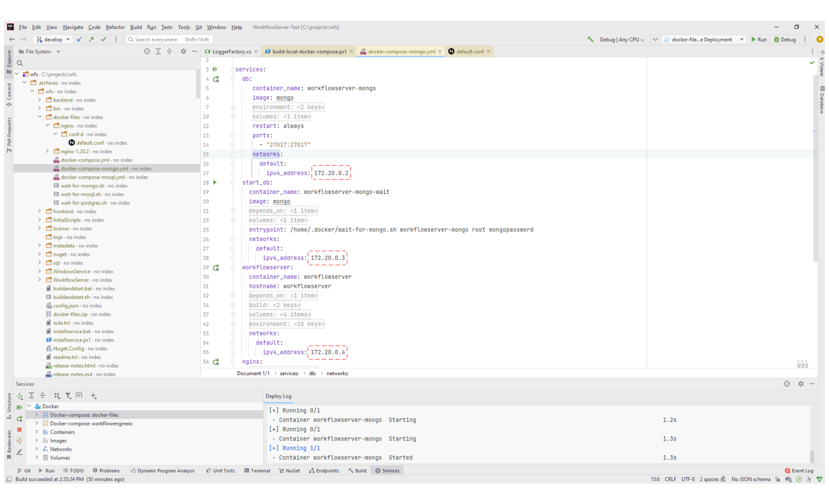
Task: Open Services panel gear settings
Action: point(801,384)
